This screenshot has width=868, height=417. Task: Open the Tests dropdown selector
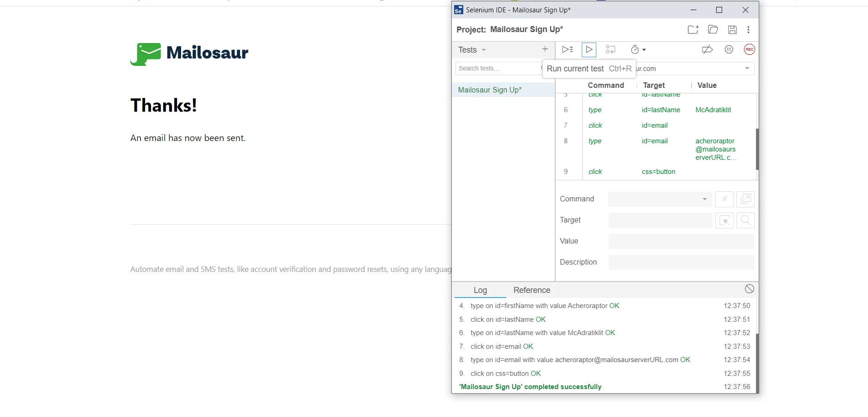[471, 50]
